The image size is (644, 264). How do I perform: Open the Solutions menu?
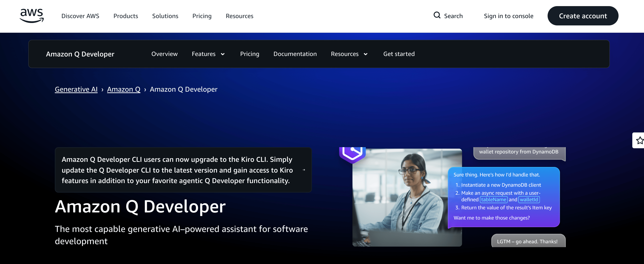pyautogui.click(x=165, y=16)
